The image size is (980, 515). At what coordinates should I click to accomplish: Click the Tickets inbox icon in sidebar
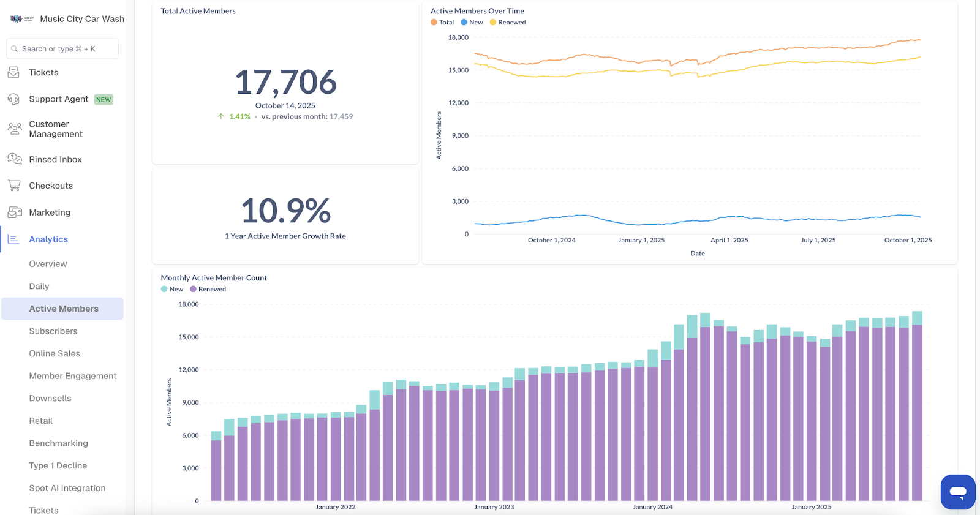coord(13,72)
